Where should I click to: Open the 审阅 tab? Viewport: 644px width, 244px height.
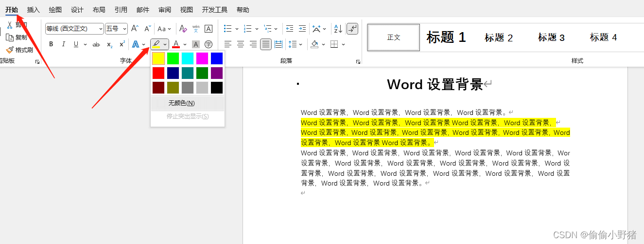(x=165, y=10)
